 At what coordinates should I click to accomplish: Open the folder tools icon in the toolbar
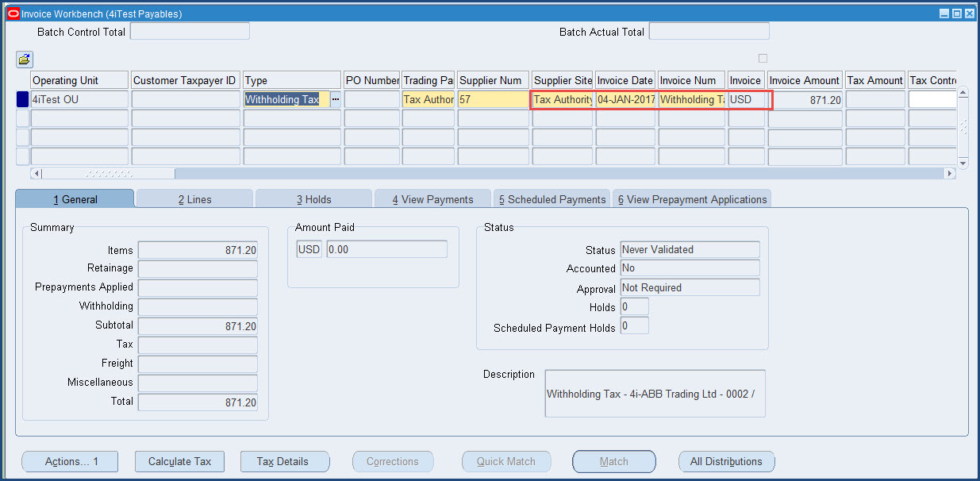(24, 60)
